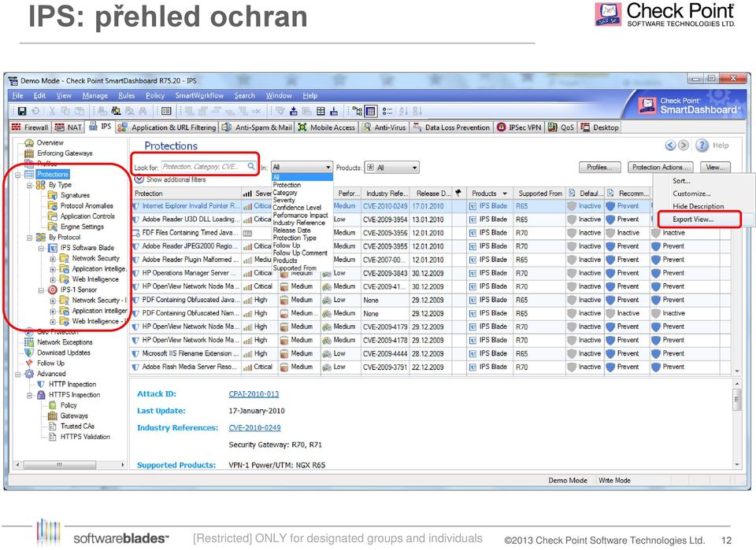Click the Profiles... button
This screenshot has height=550, width=756.
coord(599,167)
